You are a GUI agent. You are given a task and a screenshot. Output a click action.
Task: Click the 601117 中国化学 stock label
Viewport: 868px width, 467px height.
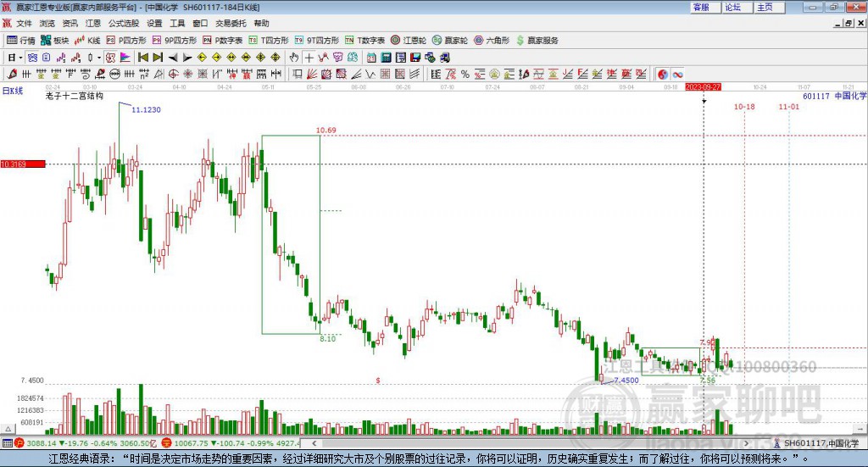[834, 96]
